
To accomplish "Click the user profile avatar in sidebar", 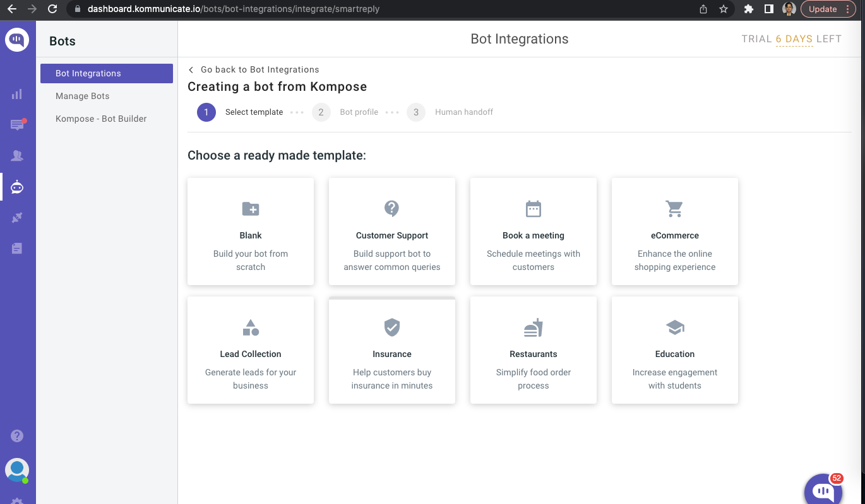I will coord(17,470).
